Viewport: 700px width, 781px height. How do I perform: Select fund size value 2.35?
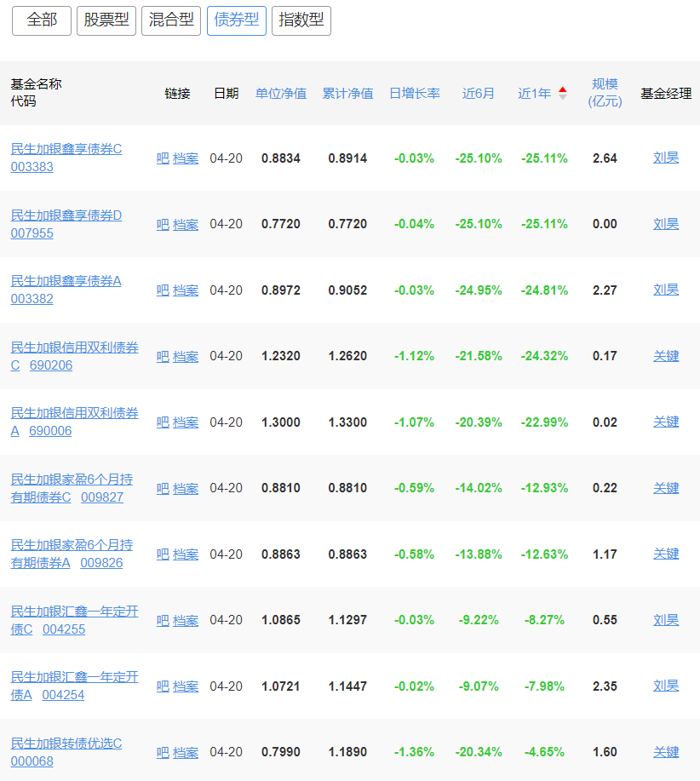[x=605, y=686]
